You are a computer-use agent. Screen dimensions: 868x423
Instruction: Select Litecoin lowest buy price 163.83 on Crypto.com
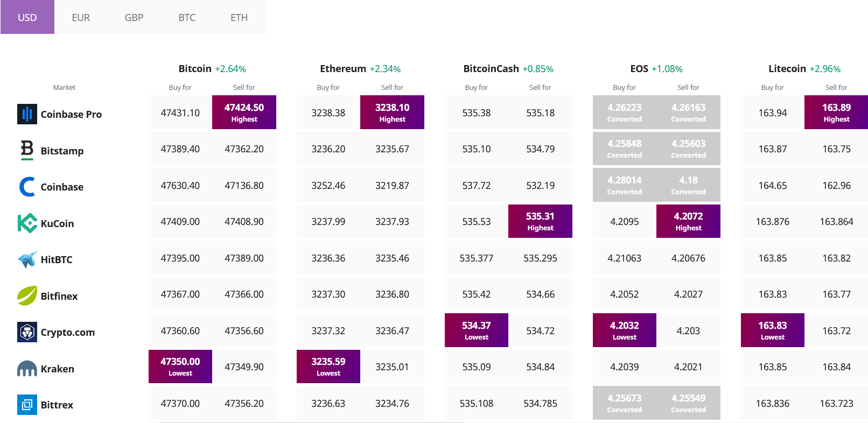[x=773, y=330]
